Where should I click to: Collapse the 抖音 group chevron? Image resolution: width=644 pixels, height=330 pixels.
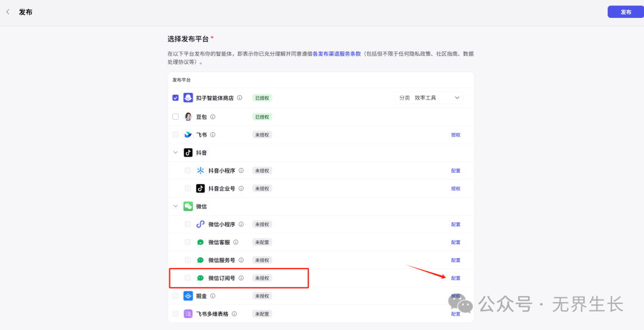175,152
